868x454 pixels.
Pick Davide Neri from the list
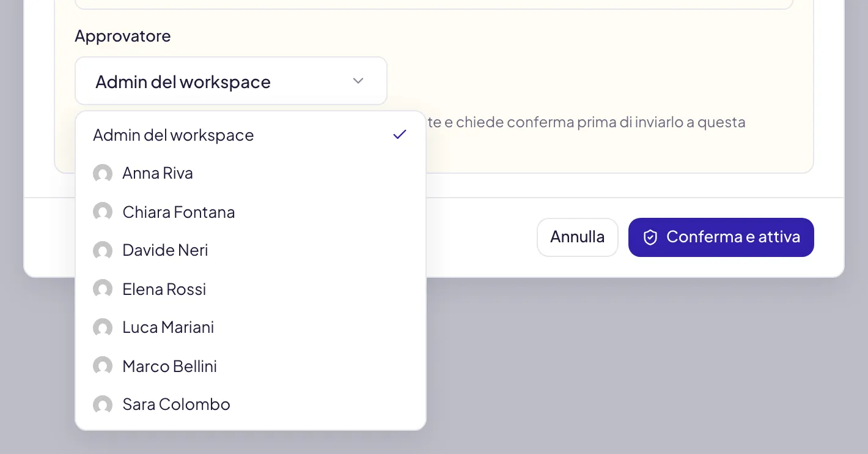point(251,250)
